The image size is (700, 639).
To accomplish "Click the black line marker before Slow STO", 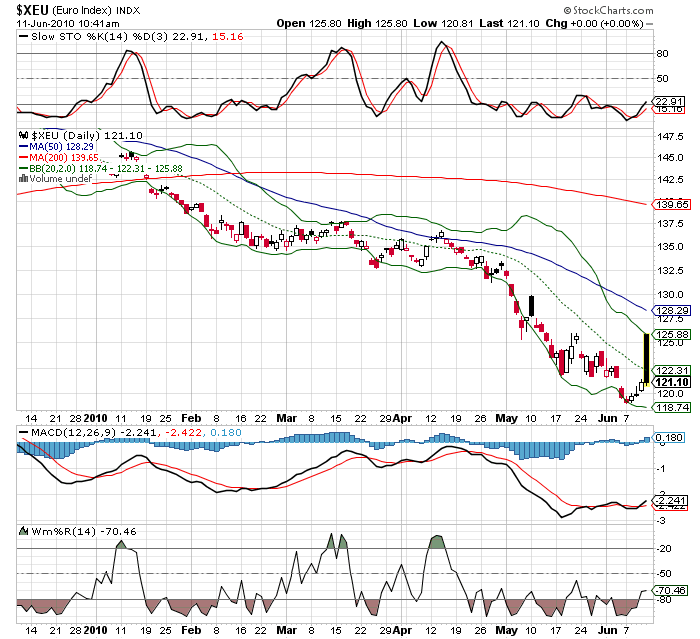I will 23,37.
